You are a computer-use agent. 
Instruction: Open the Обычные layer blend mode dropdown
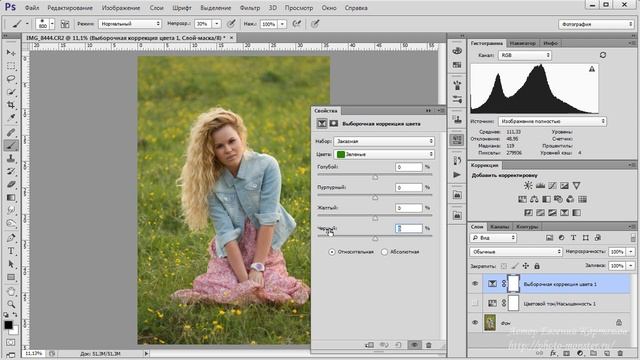pos(516,252)
